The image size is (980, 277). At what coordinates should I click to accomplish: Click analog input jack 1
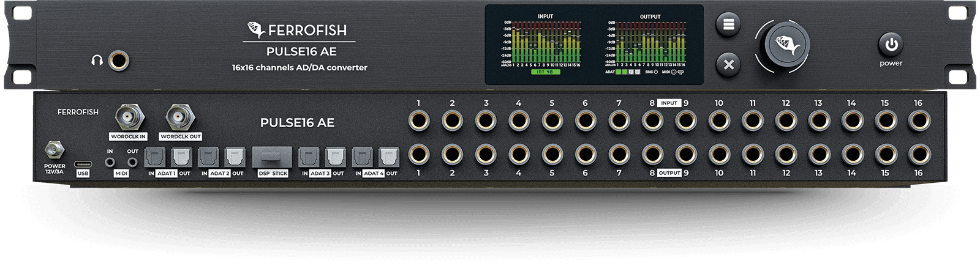point(419,121)
